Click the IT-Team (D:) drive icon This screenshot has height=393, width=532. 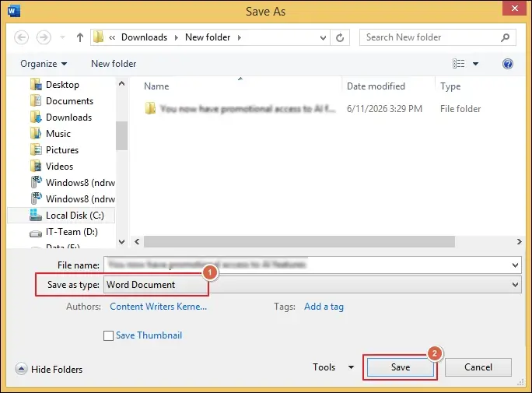click(36, 233)
